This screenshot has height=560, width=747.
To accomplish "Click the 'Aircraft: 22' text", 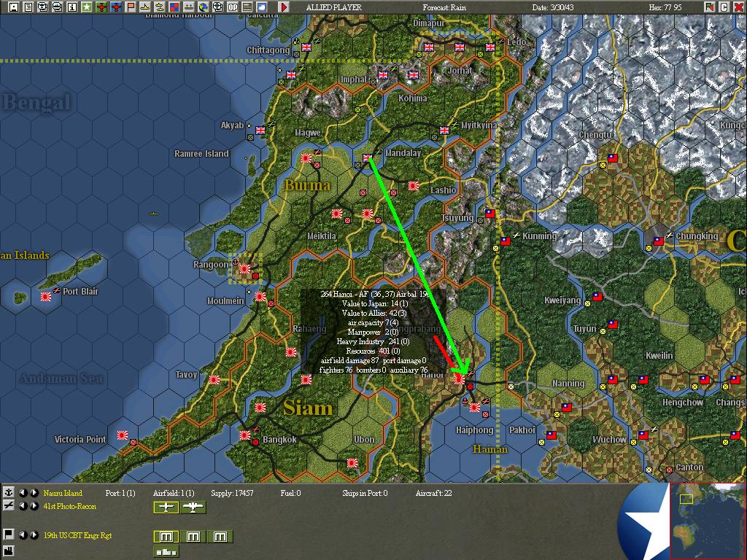I will pos(434,493).
